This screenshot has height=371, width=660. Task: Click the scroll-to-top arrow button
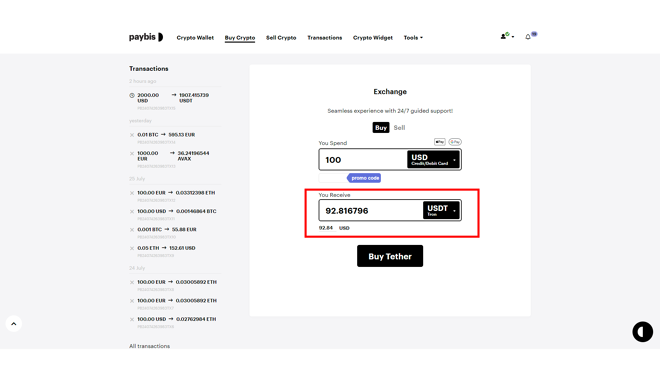click(13, 323)
